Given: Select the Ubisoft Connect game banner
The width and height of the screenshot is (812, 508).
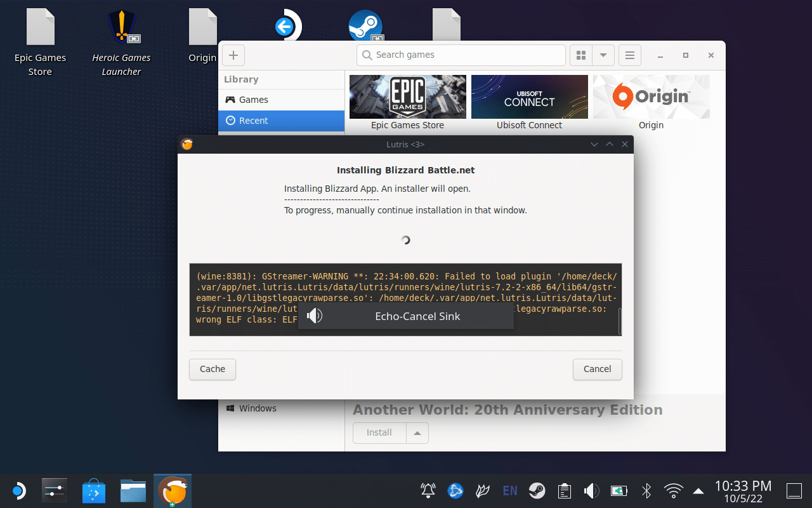Looking at the screenshot, I should (x=529, y=97).
